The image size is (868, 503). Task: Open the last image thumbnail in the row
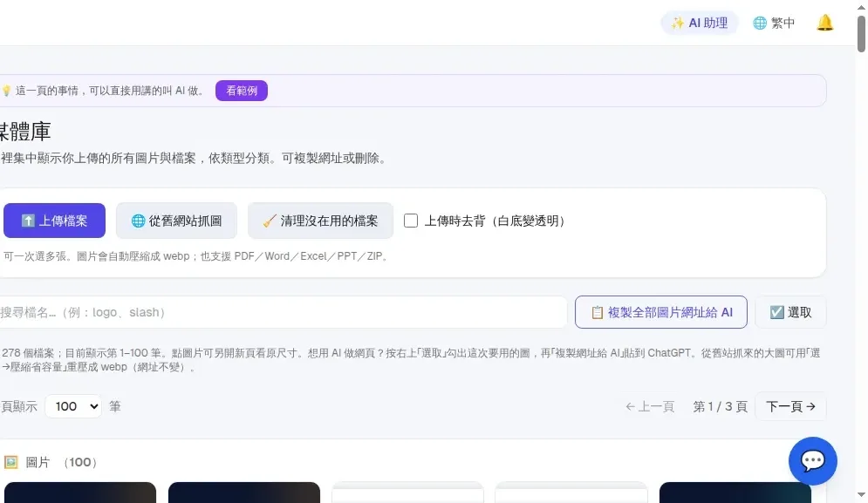pos(735,493)
